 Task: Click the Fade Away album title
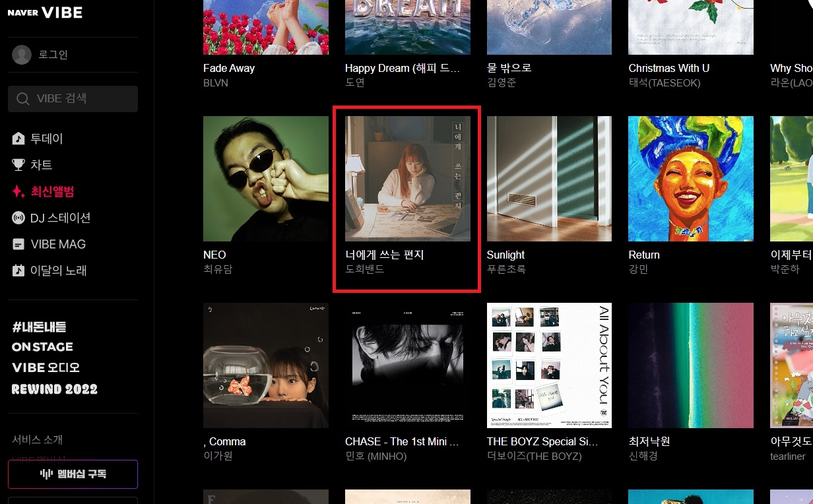pyautogui.click(x=229, y=68)
